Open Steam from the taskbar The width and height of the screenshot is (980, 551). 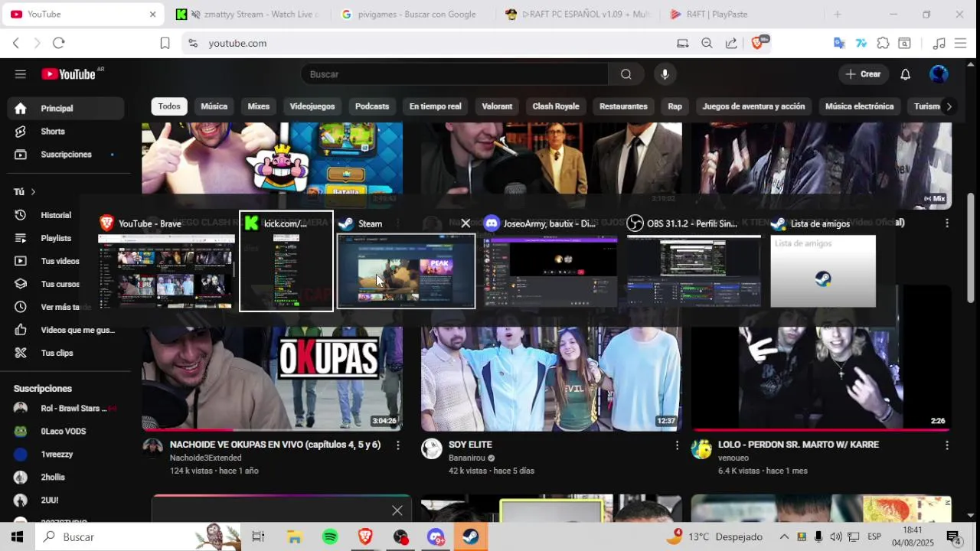tap(471, 537)
